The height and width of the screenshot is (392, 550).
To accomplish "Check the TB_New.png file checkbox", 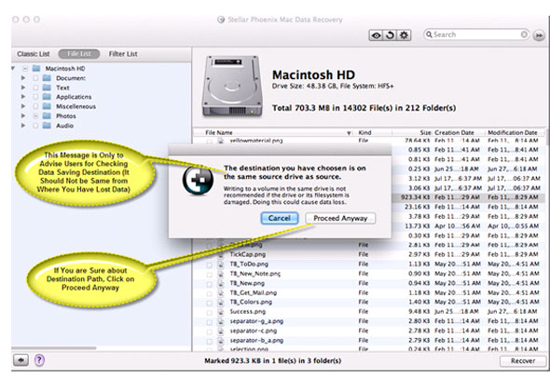I will tap(209, 284).
